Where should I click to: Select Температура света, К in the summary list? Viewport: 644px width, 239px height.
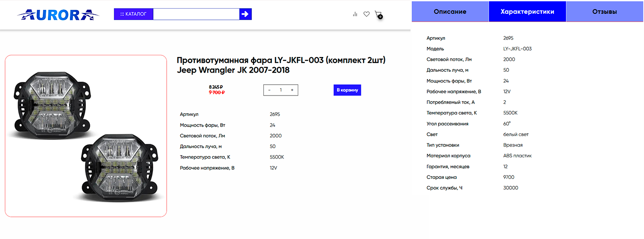pyautogui.click(x=205, y=157)
